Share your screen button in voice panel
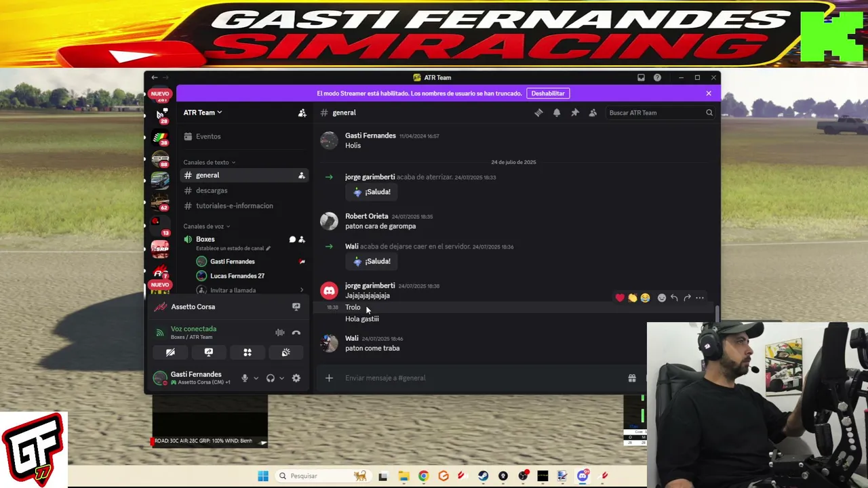The width and height of the screenshot is (868, 488). [x=209, y=352]
